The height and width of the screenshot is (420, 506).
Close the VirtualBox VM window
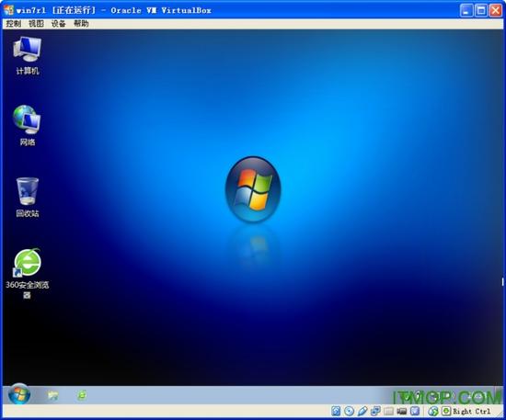click(496, 10)
